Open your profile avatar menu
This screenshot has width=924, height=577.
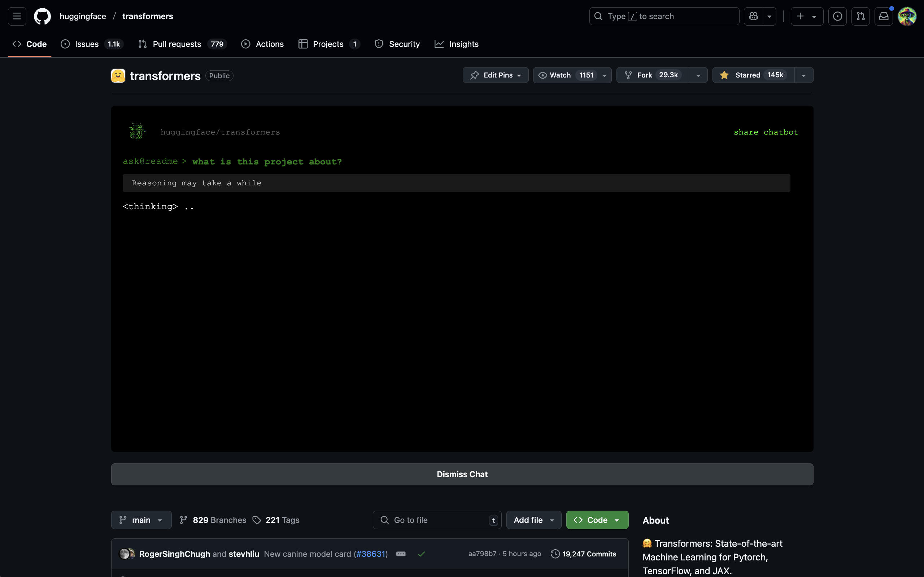[x=907, y=16]
